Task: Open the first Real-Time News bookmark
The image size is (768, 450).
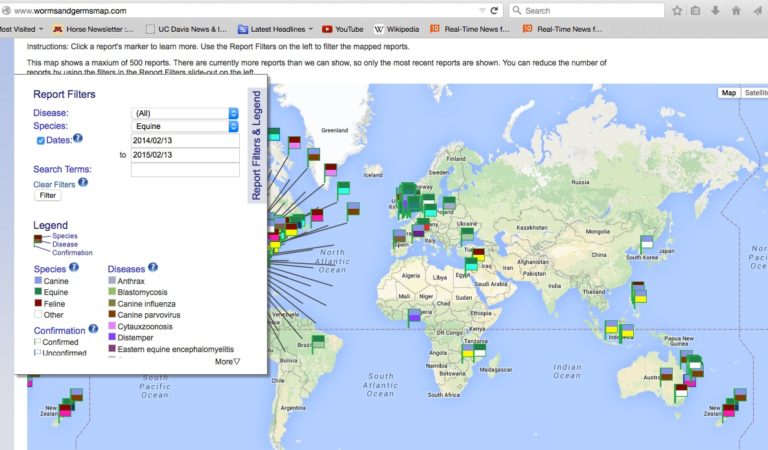Action: 470,29
